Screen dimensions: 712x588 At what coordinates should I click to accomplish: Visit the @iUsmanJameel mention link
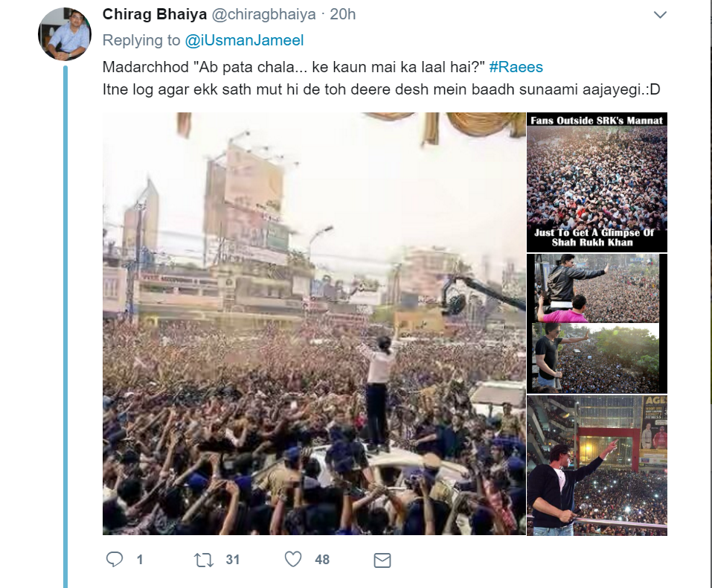coord(244,40)
